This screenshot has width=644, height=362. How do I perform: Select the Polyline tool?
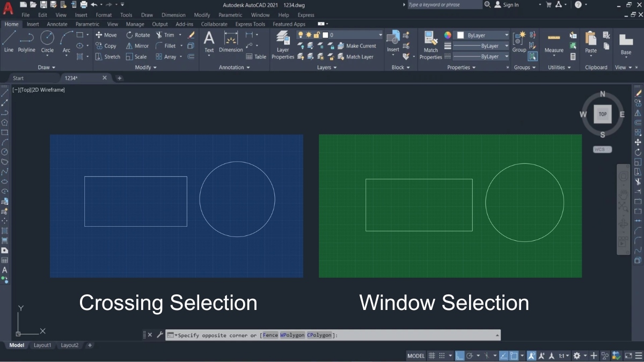click(x=26, y=42)
